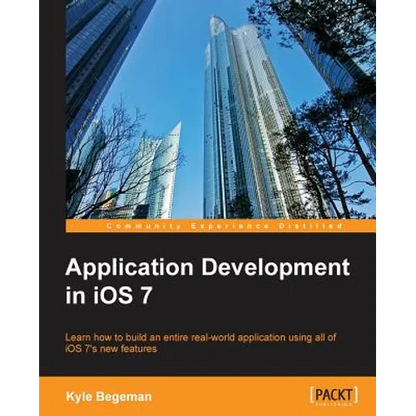Click the 'Community Experience Distilled' banner text
416x416 pixels.
click(x=225, y=226)
